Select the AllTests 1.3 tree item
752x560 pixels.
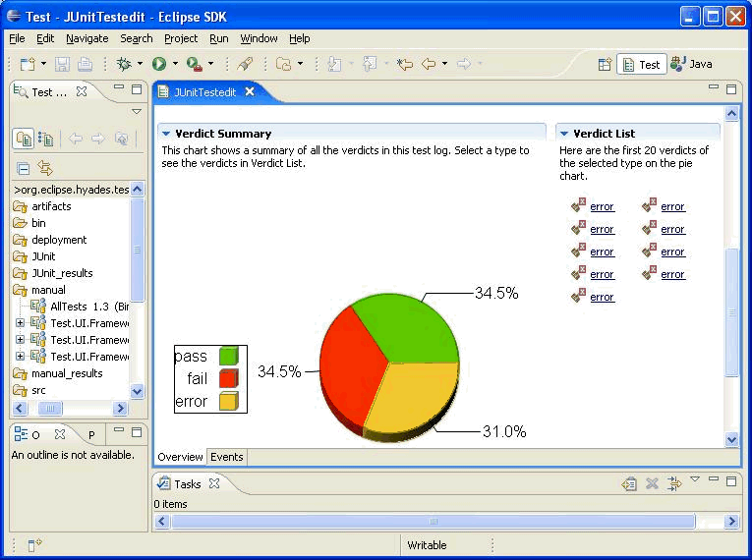88,307
